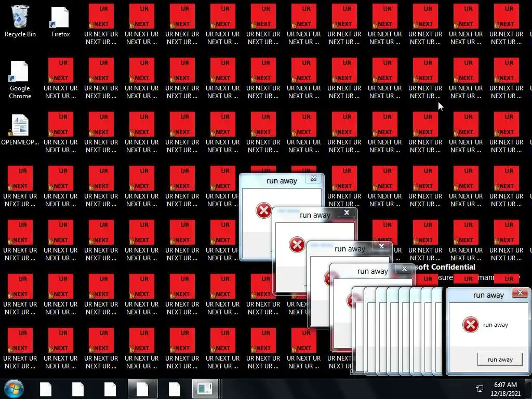This screenshot has height=399, width=532.
Task: Click the front dialog's "run away" title bar
Action: point(488,295)
